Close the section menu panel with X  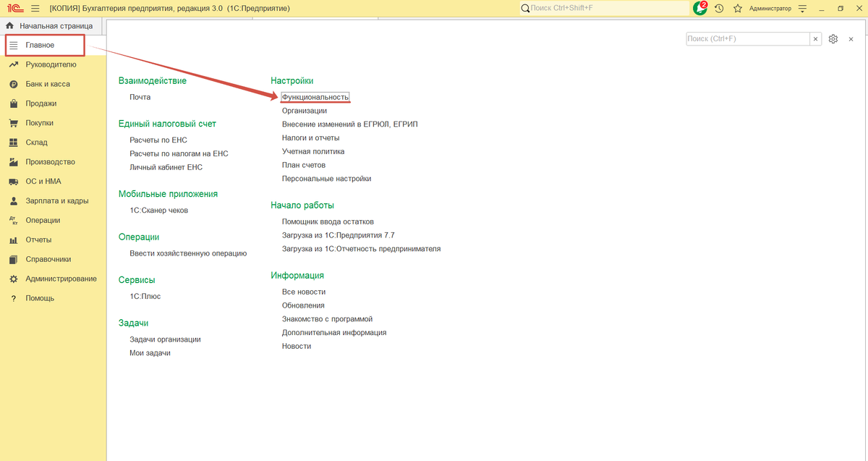(852, 38)
